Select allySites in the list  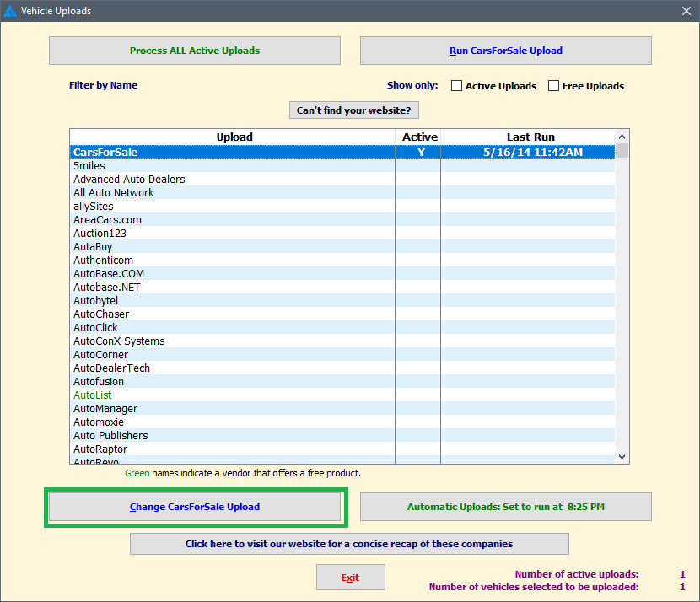tap(342, 206)
